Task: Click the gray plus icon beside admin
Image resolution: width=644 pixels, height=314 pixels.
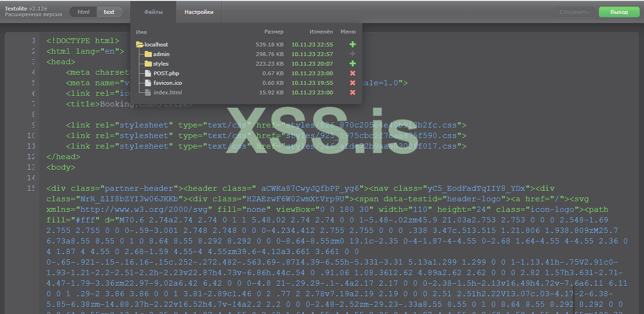Action: 353,54
